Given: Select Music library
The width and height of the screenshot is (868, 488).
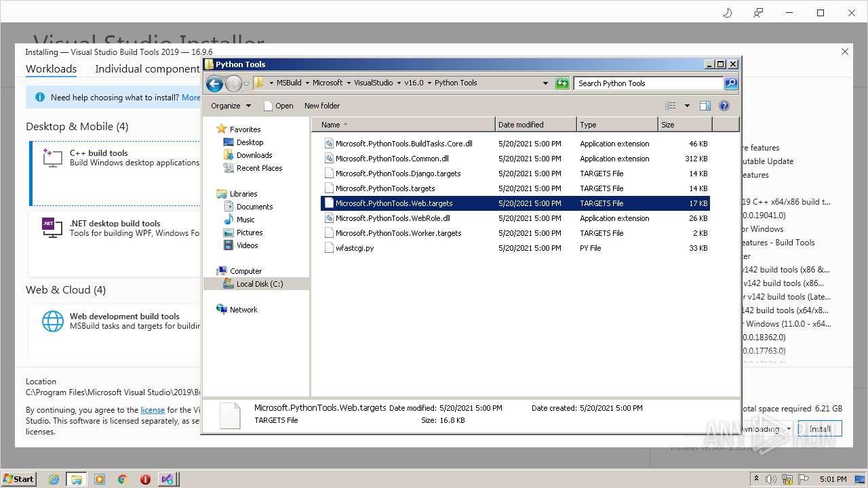Looking at the screenshot, I should pos(245,220).
